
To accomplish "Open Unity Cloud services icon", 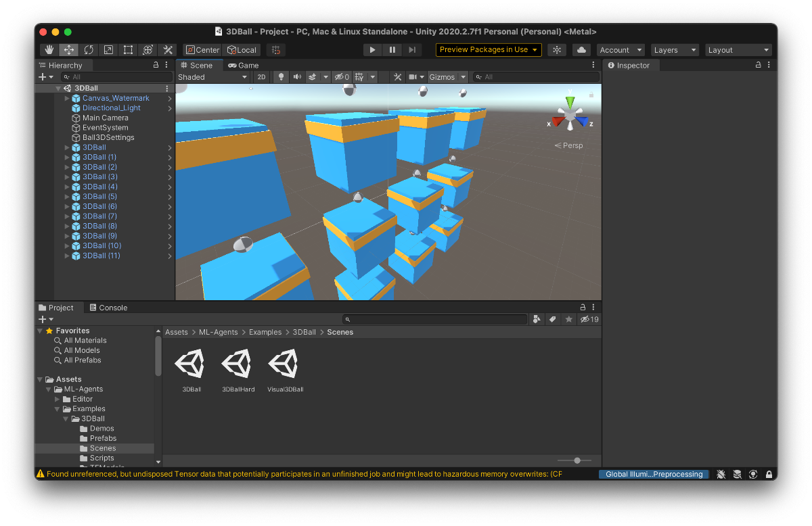I will click(581, 50).
